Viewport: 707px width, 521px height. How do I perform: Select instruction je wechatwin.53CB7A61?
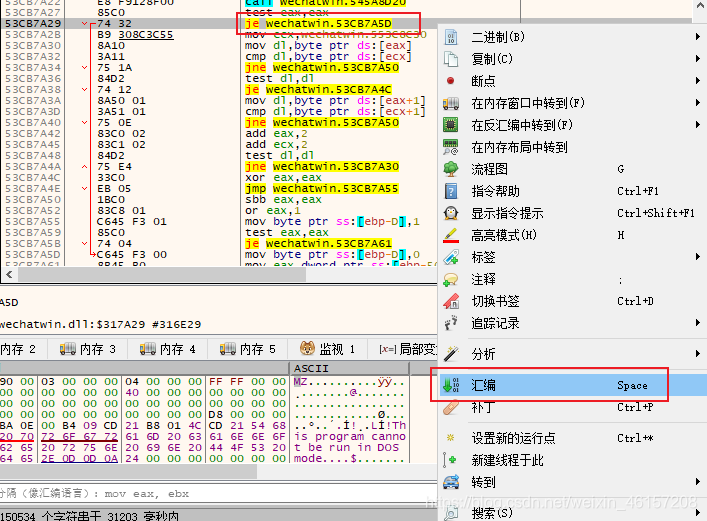tap(318, 244)
